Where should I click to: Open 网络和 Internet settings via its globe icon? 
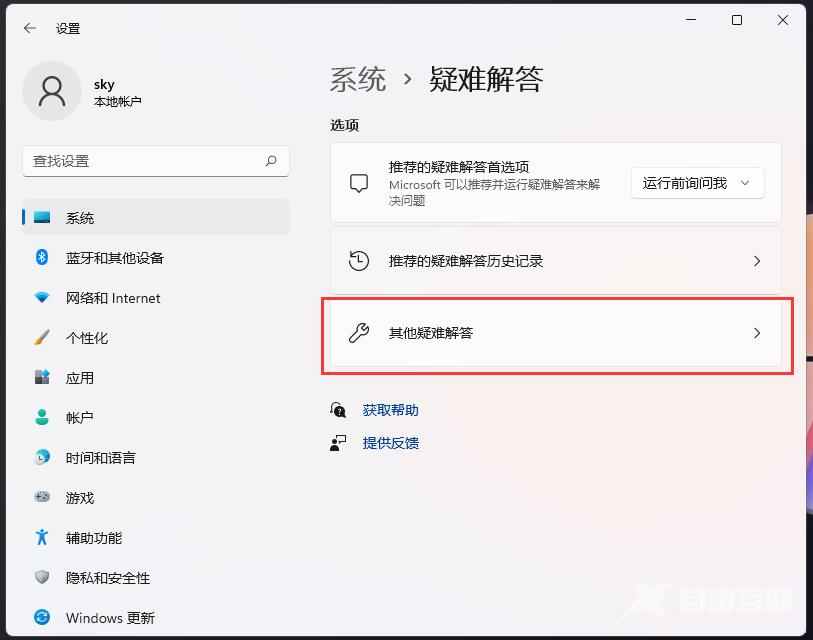tap(41, 298)
